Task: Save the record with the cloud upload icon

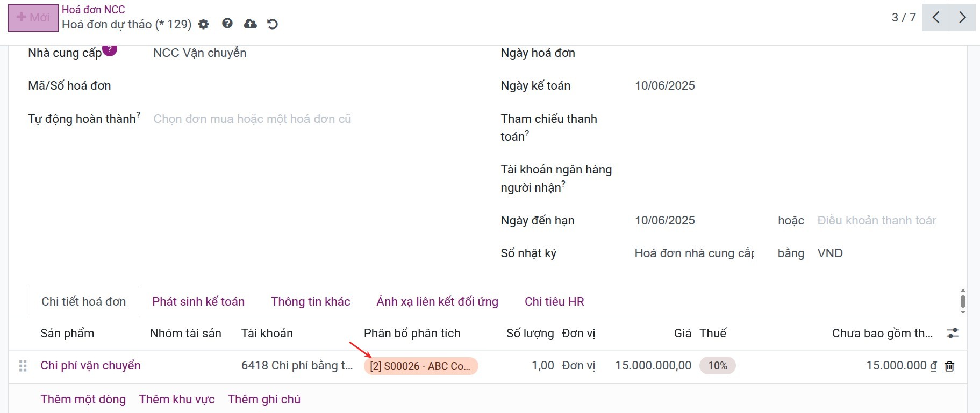Action: pyautogui.click(x=251, y=24)
